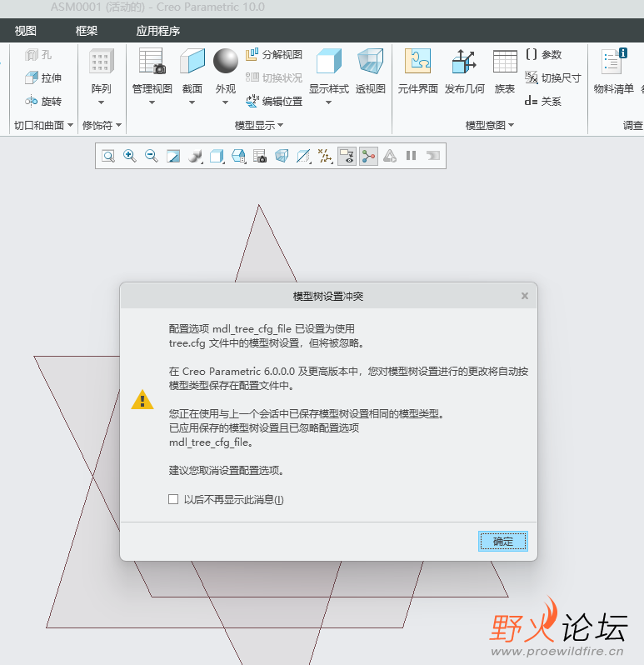The image size is (644, 665).
Task: Open Manage Views (管理视图) icon
Action: (x=152, y=61)
